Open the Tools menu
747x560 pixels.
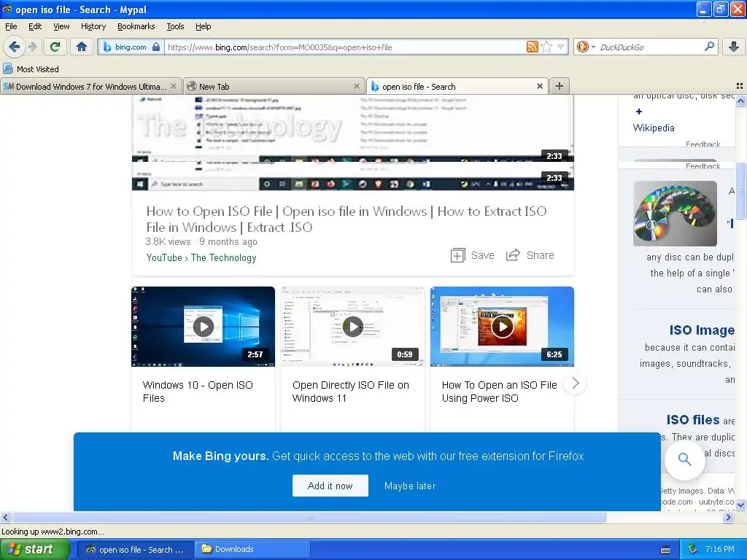[175, 27]
